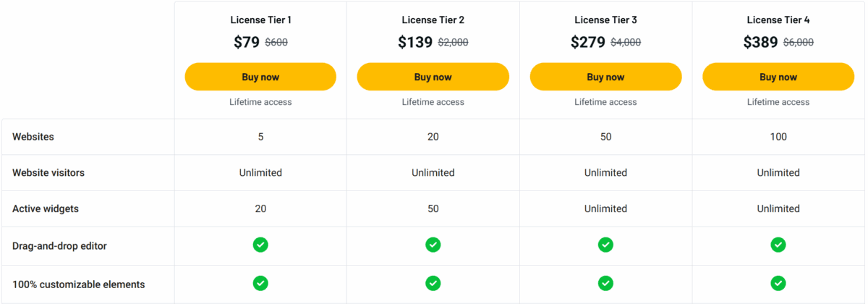Viewport: 868px width, 304px height.
Task: Click Tier 3 drag-and-drop editor checkmark icon
Action: click(x=605, y=245)
